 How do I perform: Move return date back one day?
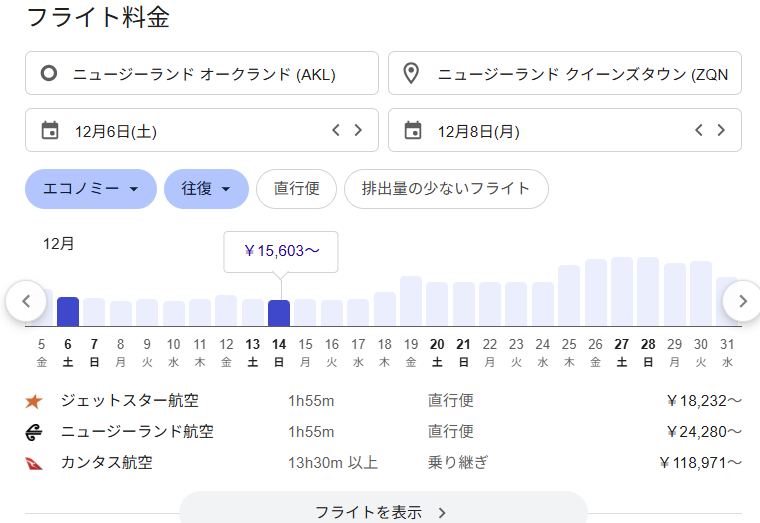(699, 130)
